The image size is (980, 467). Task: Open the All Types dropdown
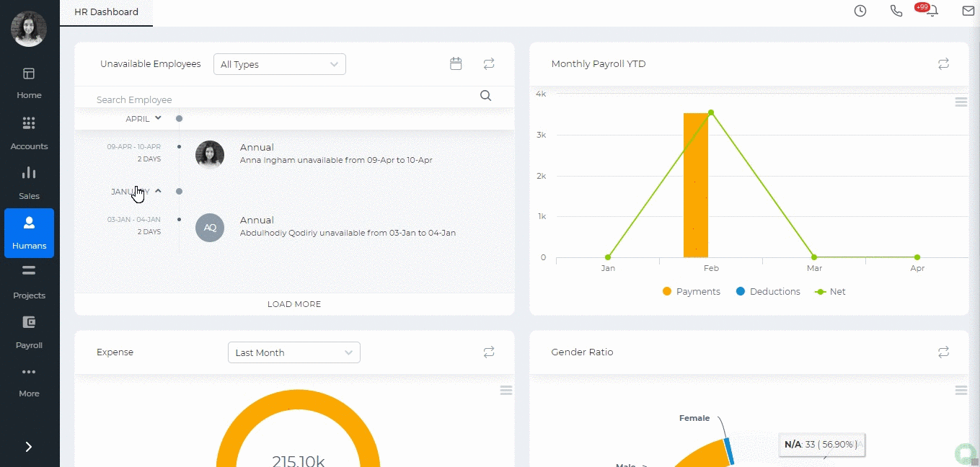[x=280, y=64]
